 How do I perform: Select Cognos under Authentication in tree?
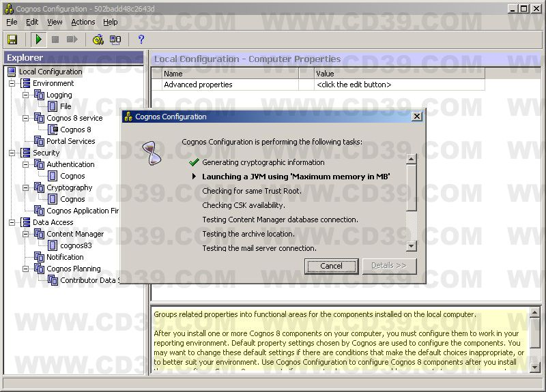coord(72,176)
